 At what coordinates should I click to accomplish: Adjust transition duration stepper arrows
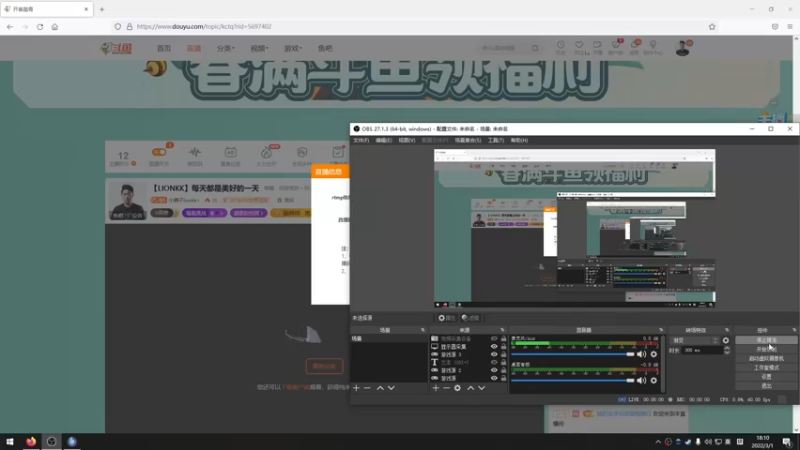click(727, 351)
